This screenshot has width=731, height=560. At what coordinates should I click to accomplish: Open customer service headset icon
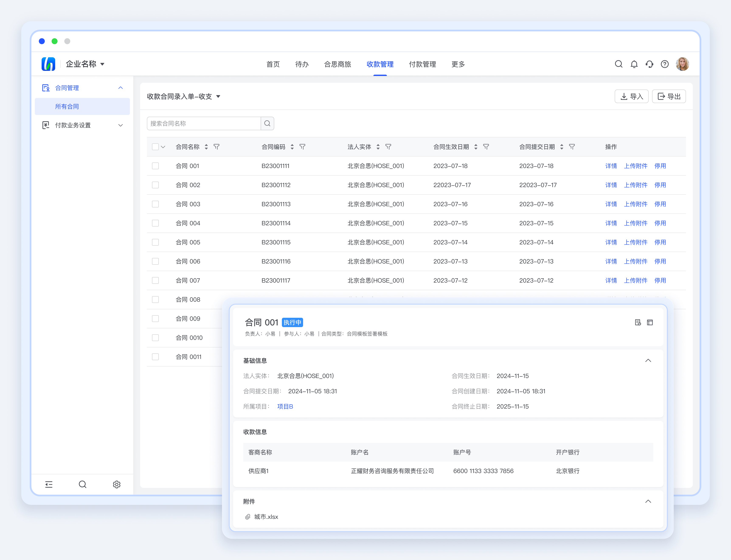pos(649,64)
